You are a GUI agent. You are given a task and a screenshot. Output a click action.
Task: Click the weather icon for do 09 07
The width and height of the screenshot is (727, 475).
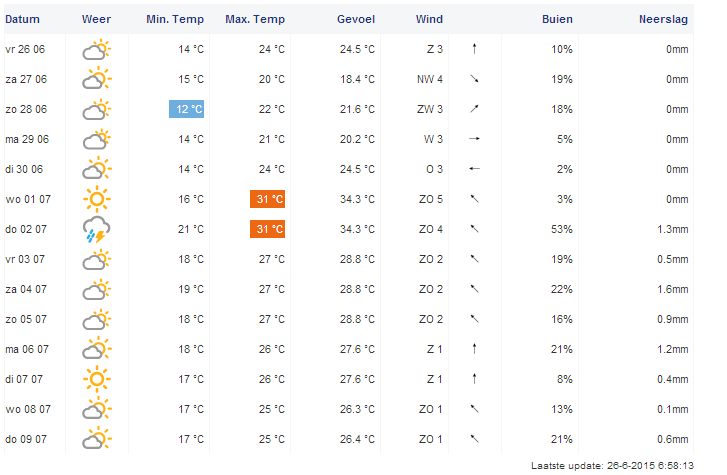point(96,439)
